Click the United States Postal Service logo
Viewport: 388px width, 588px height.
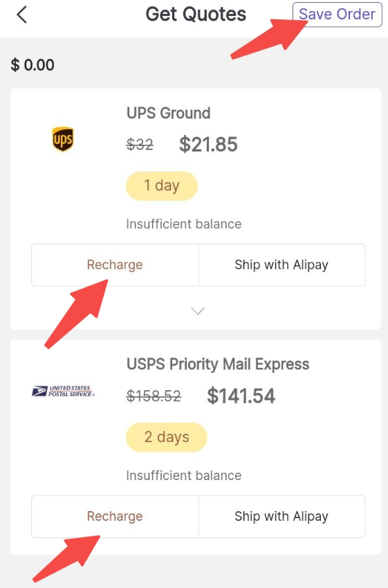[63, 391]
